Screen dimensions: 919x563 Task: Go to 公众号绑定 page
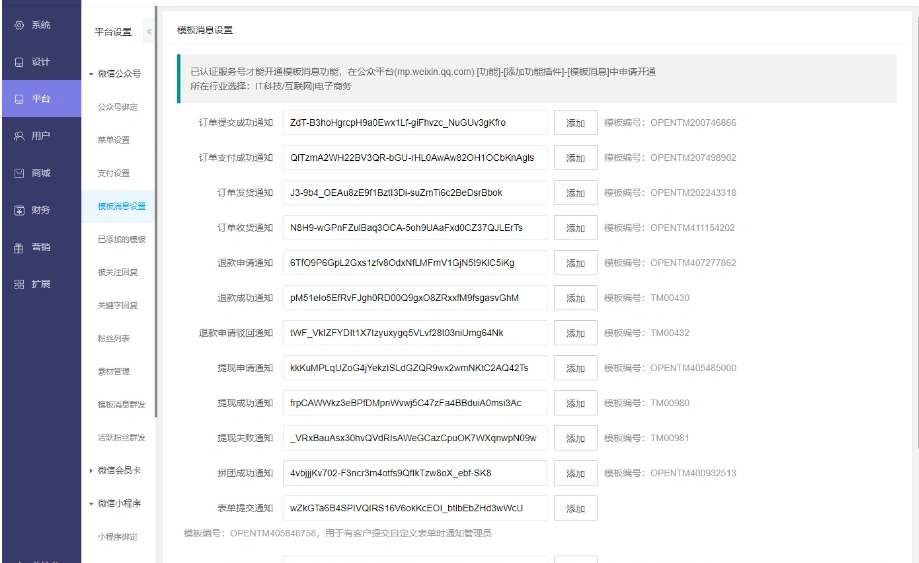click(118, 107)
